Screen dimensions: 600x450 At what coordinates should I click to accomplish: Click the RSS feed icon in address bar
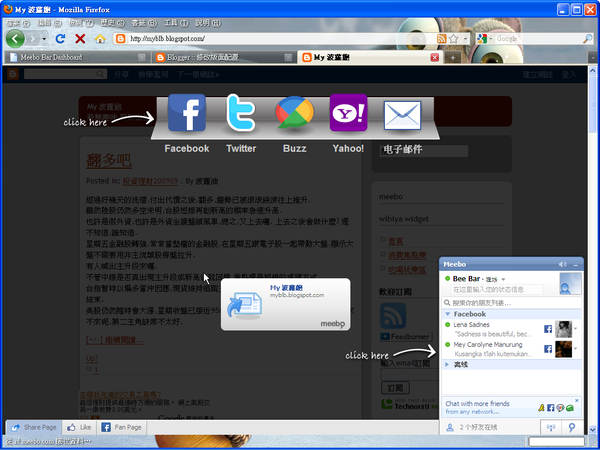point(442,39)
